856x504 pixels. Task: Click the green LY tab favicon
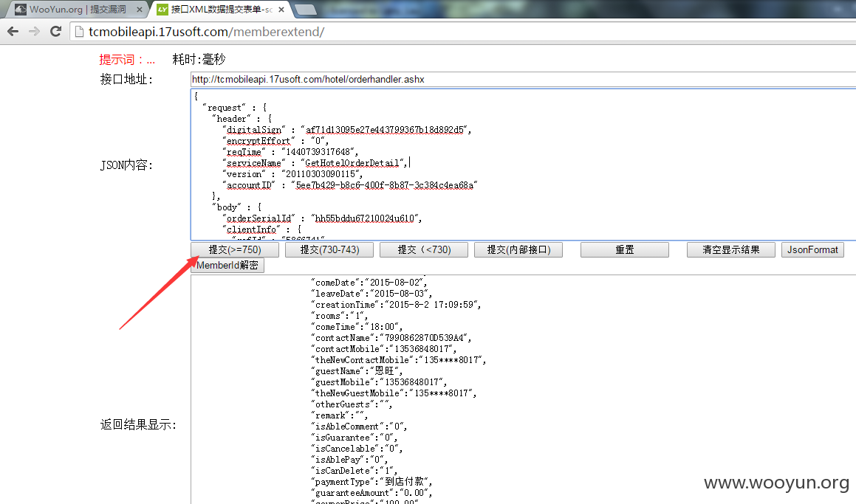point(162,10)
